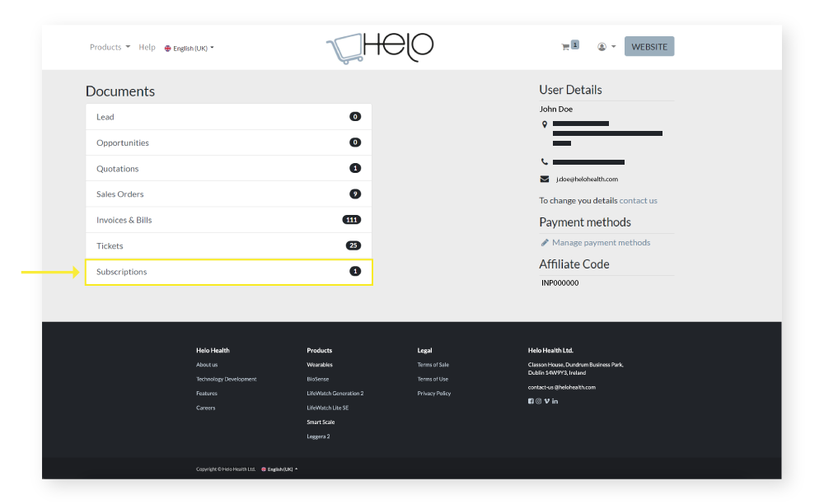Expand the user account dropdown
This screenshot has width=824, height=504.
[606, 47]
